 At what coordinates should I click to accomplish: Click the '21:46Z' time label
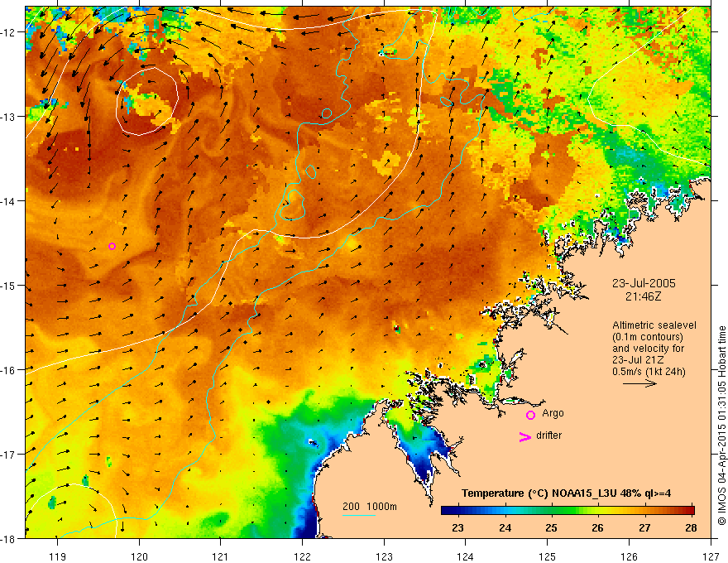[643, 296]
